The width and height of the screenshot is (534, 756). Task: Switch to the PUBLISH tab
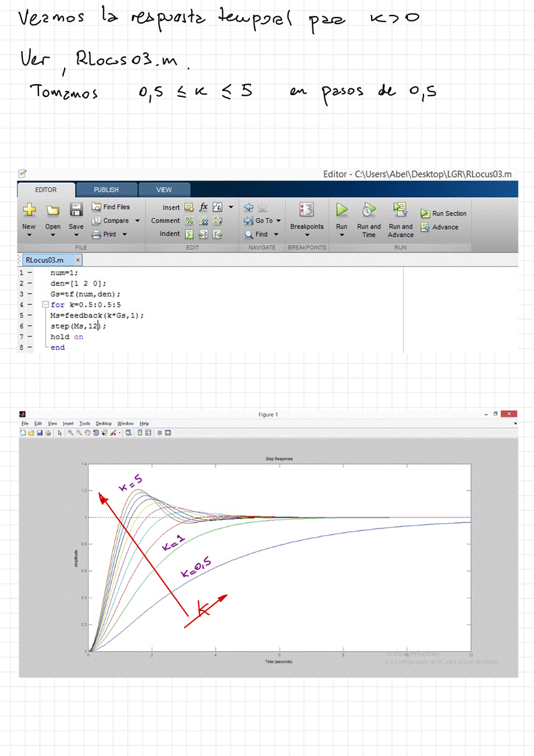click(106, 190)
